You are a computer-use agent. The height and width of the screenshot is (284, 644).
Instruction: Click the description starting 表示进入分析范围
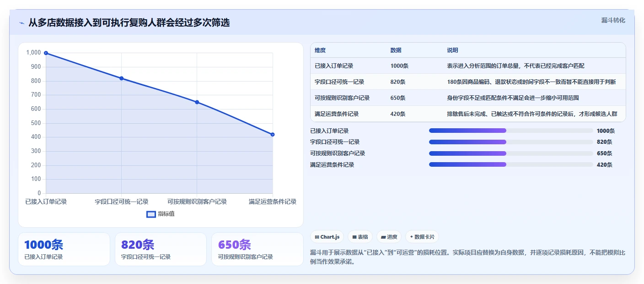pos(515,66)
